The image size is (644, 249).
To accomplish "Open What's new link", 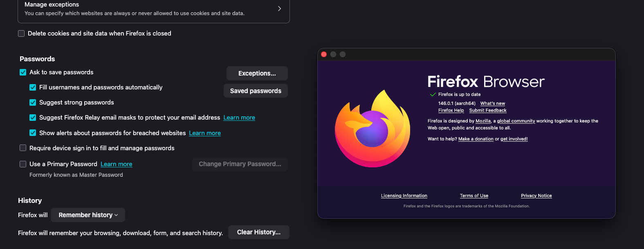I will tap(492, 104).
